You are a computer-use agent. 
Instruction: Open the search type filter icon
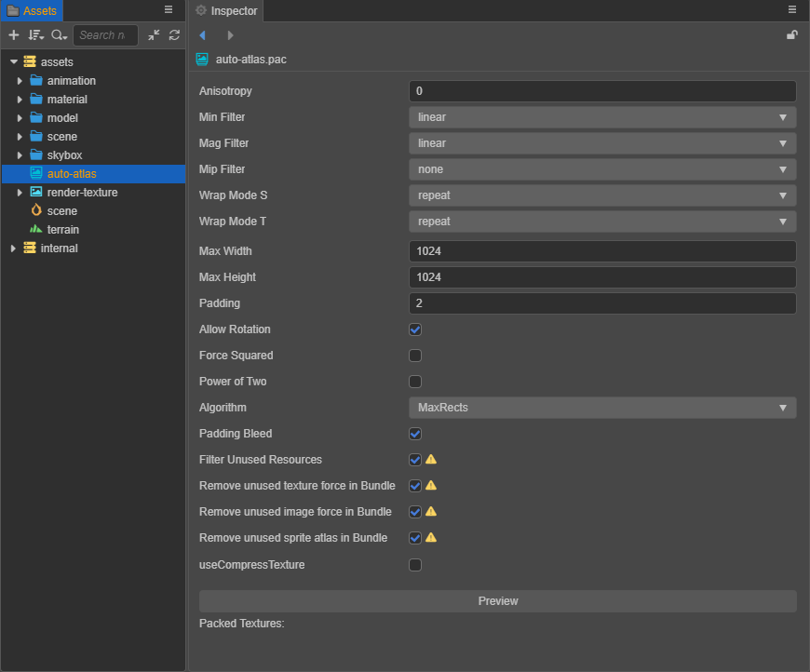59,35
